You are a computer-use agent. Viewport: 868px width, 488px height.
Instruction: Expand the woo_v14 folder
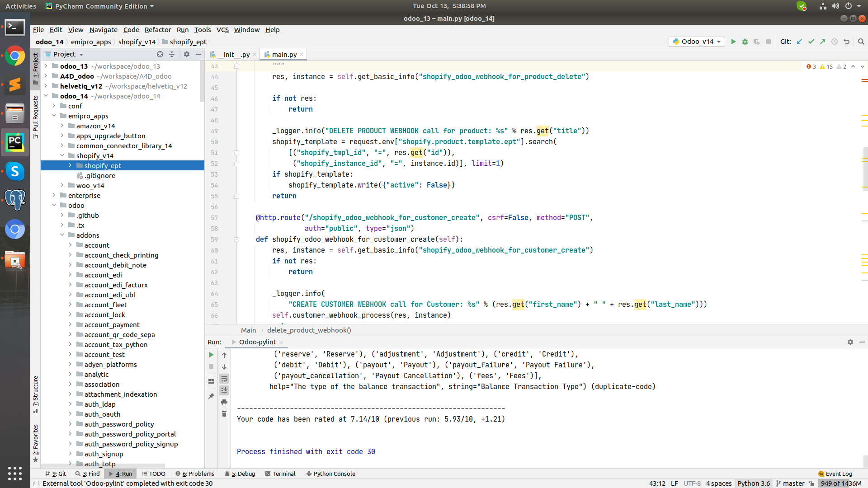pyautogui.click(x=62, y=185)
